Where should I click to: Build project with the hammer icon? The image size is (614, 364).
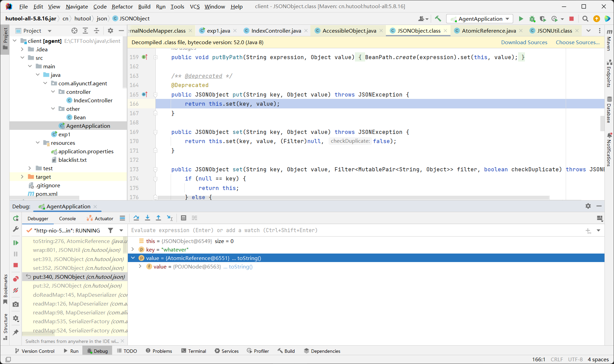click(x=438, y=19)
